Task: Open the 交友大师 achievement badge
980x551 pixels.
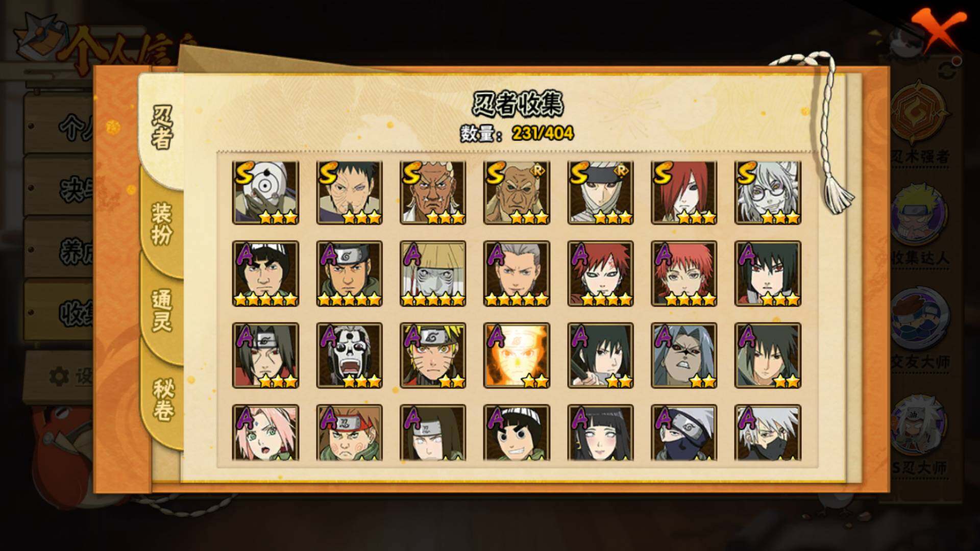Action: 920,325
